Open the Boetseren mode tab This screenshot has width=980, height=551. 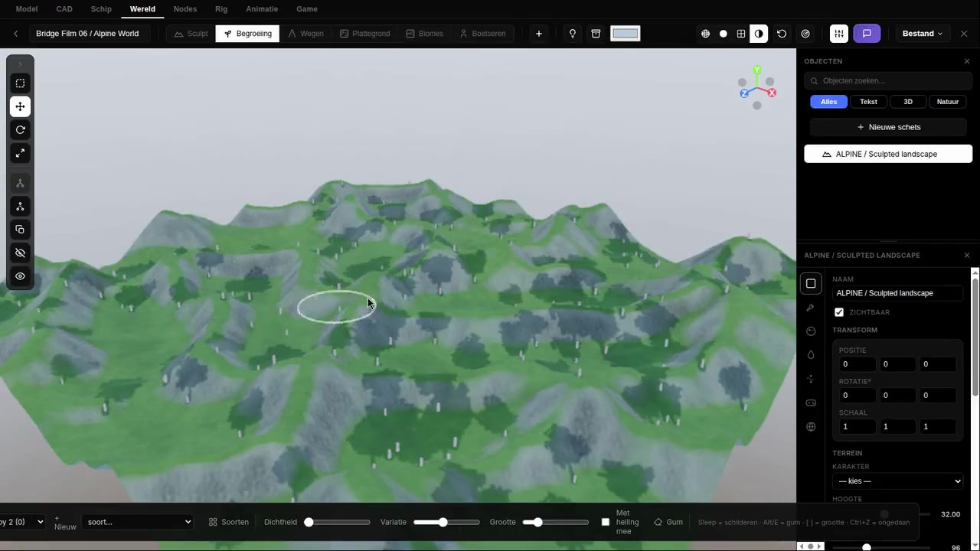482,34
